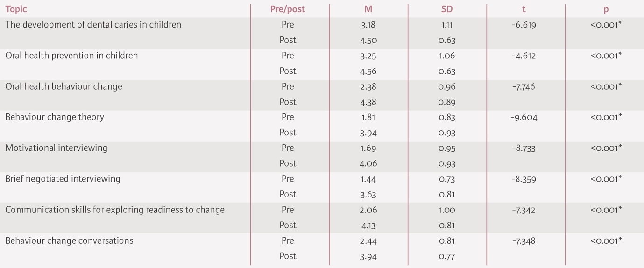Click the 'Behaviour change theory' topic

55,117
